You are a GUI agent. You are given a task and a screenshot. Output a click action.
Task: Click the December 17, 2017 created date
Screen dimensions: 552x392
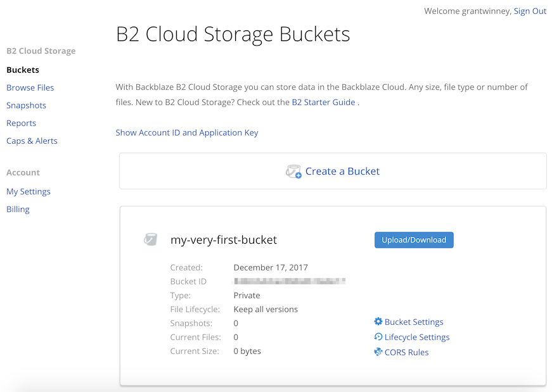[271, 267]
